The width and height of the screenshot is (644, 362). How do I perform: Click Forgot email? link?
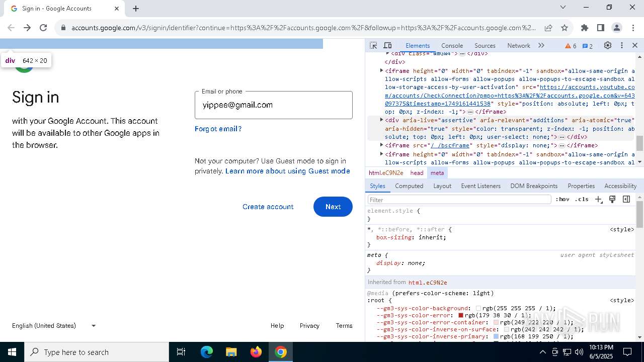(218, 129)
